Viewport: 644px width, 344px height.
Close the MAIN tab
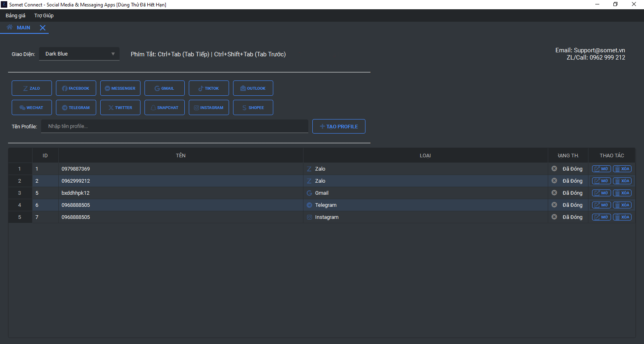43,28
